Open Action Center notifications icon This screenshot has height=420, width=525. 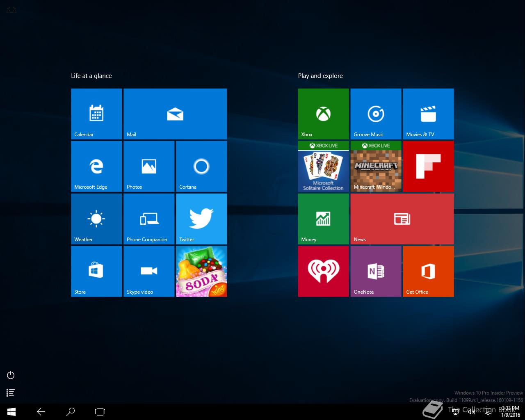[x=488, y=412]
